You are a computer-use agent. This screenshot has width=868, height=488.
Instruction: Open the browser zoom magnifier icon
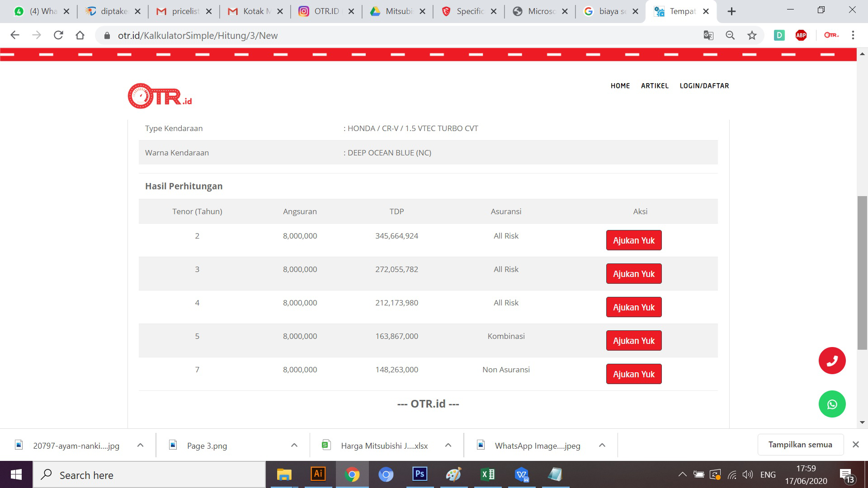(730, 35)
